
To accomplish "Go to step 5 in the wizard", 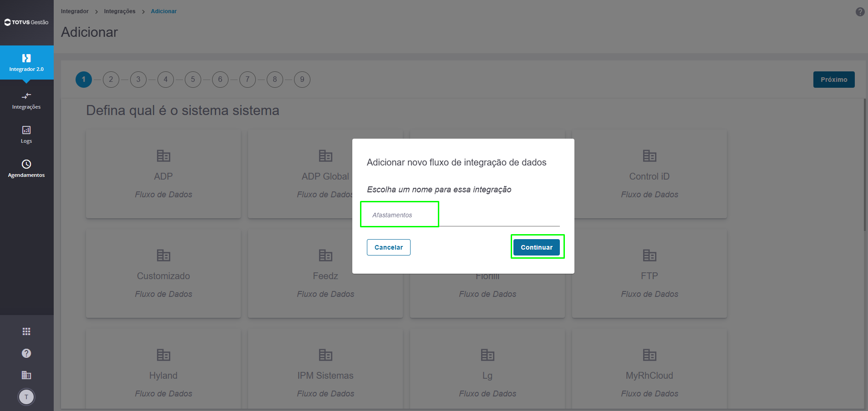I will 193,80.
